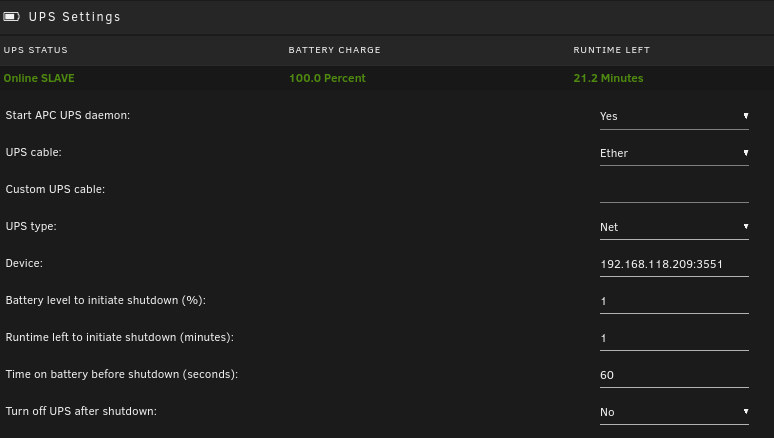Image resolution: width=774 pixels, height=438 pixels.
Task: Click the 21.2 Minutes runtime value
Action: 608,79
